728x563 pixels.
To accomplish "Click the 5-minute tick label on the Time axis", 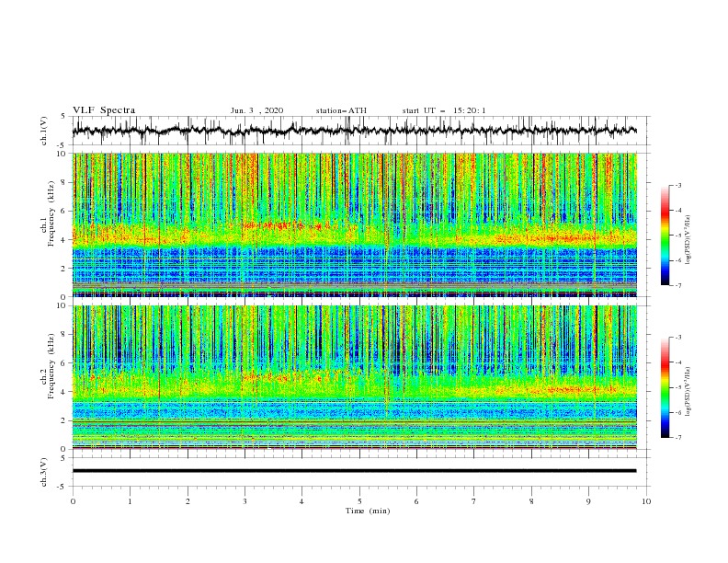I will pyautogui.click(x=359, y=501).
